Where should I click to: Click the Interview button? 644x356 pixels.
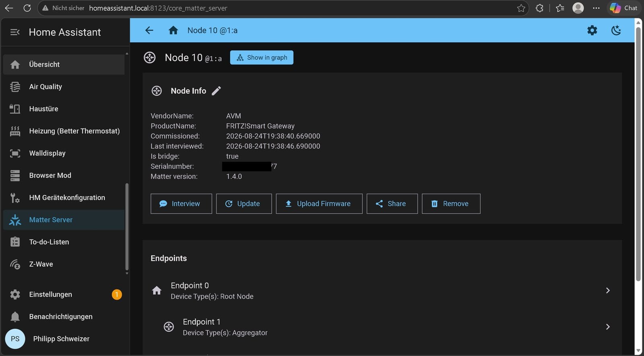click(181, 204)
